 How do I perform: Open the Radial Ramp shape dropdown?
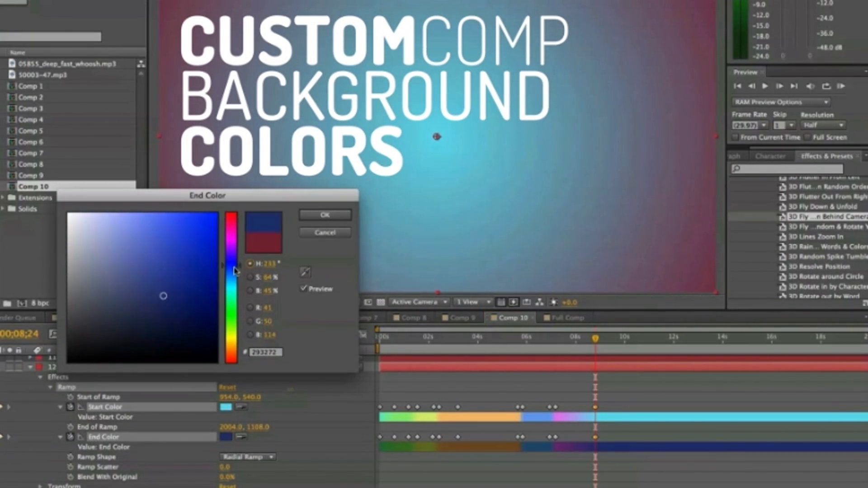click(248, 457)
